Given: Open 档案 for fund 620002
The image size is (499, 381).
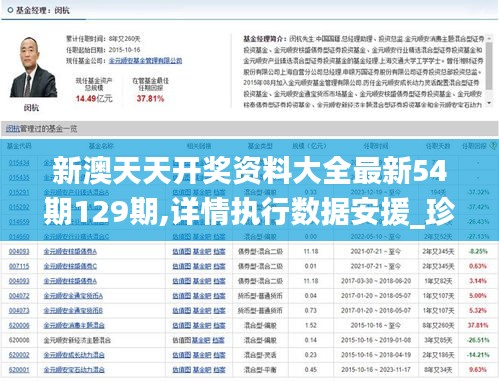Looking at the screenshot, I should 219,355.
